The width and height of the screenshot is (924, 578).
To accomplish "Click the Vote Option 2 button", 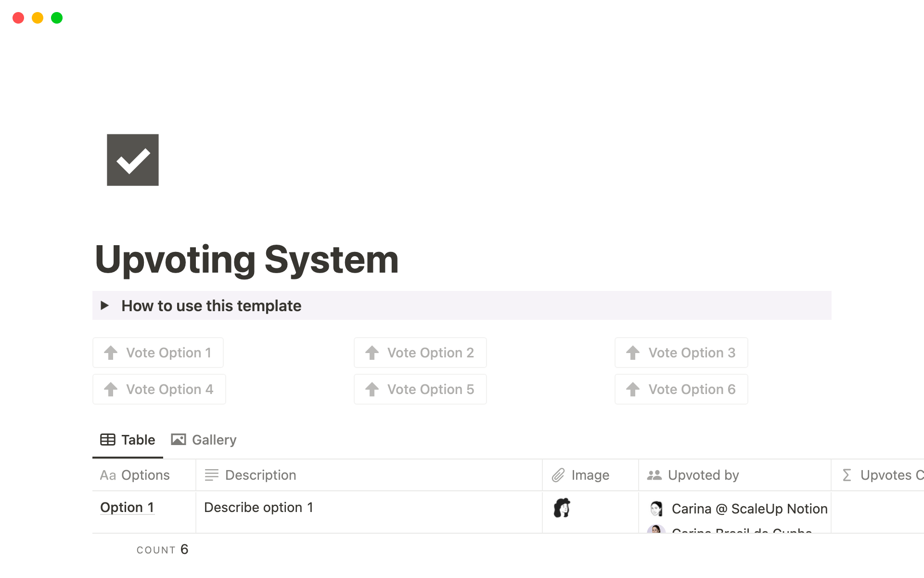I will [420, 353].
